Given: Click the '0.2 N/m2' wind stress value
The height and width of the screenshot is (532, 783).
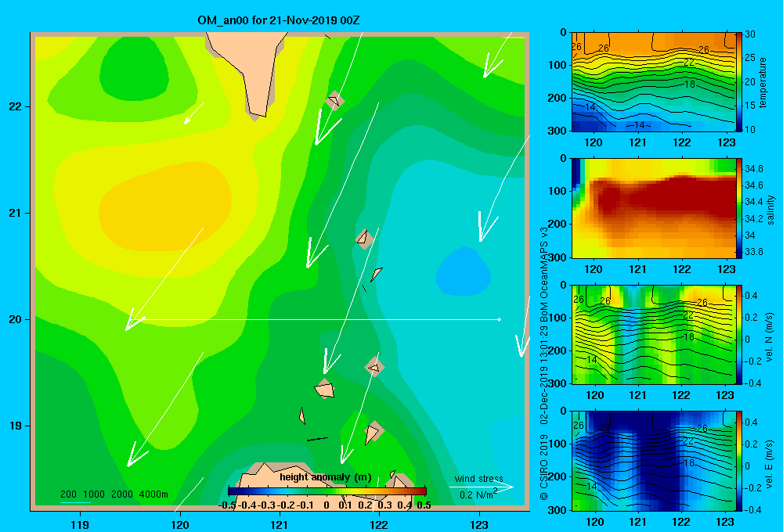Looking at the screenshot, I should 478,494.
